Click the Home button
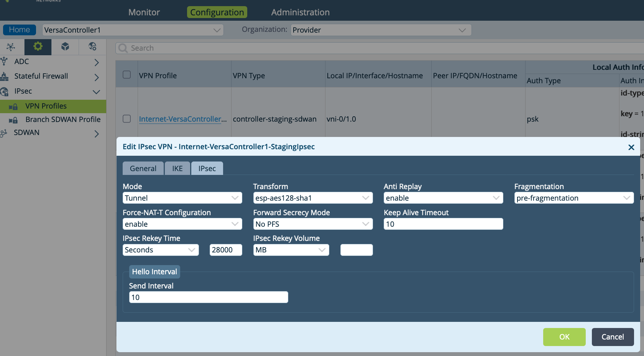Image resolution: width=644 pixels, height=356 pixels. pyautogui.click(x=20, y=30)
